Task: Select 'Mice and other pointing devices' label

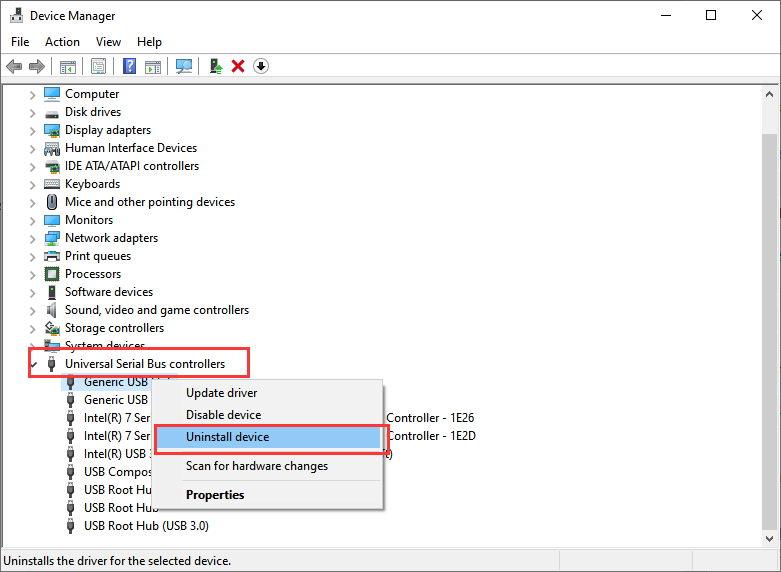Action: click(x=150, y=202)
